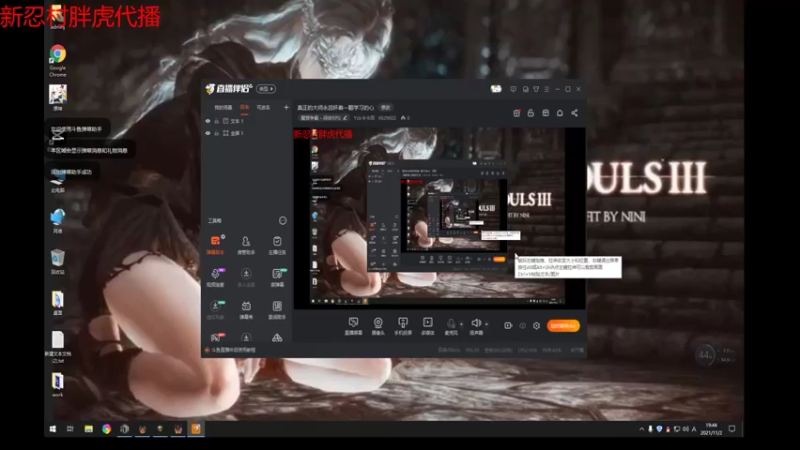Add a 摄像头 camera source
The height and width of the screenshot is (450, 800).
click(x=378, y=326)
